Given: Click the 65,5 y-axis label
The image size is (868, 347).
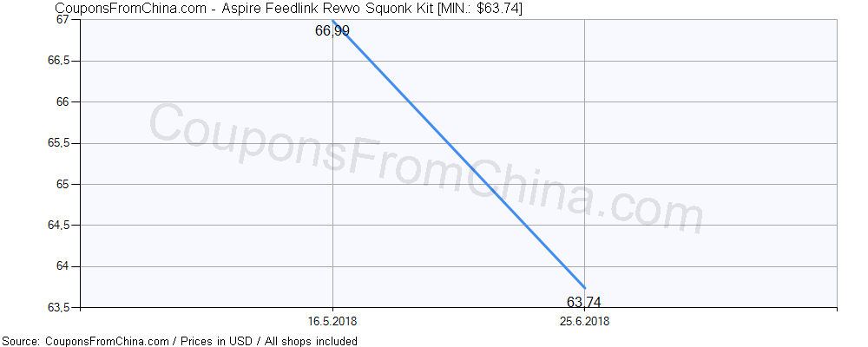Looking at the screenshot, I should [57, 143].
